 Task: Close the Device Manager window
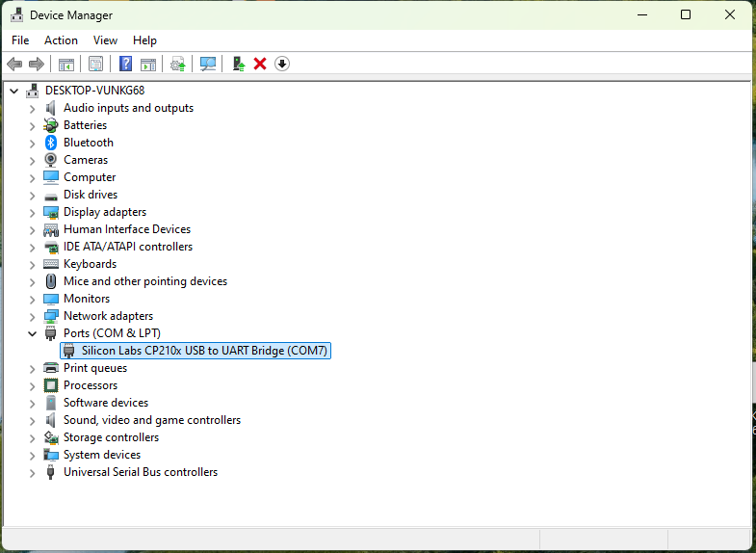[x=730, y=15]
